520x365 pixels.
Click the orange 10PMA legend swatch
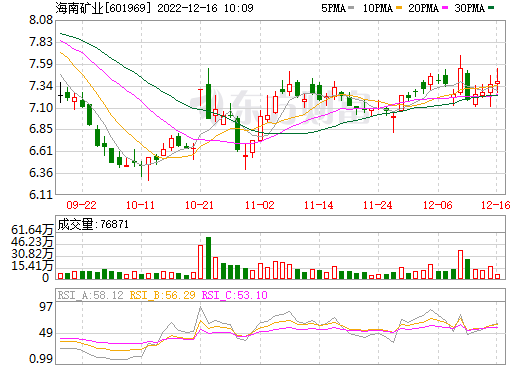(399, 8)
